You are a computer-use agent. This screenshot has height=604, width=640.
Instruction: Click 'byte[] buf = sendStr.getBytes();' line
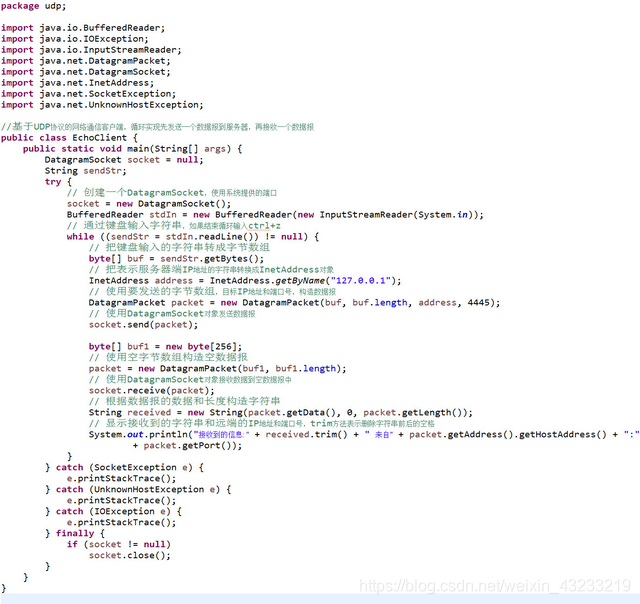(x=176, y=259)
